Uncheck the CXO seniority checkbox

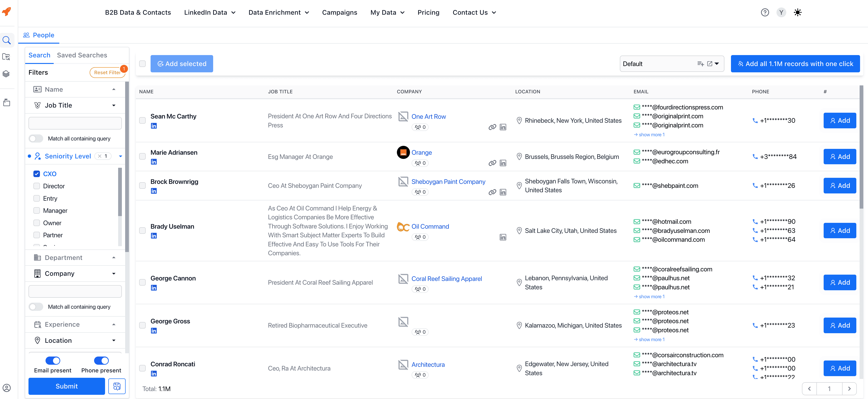[x=37, y=174]
